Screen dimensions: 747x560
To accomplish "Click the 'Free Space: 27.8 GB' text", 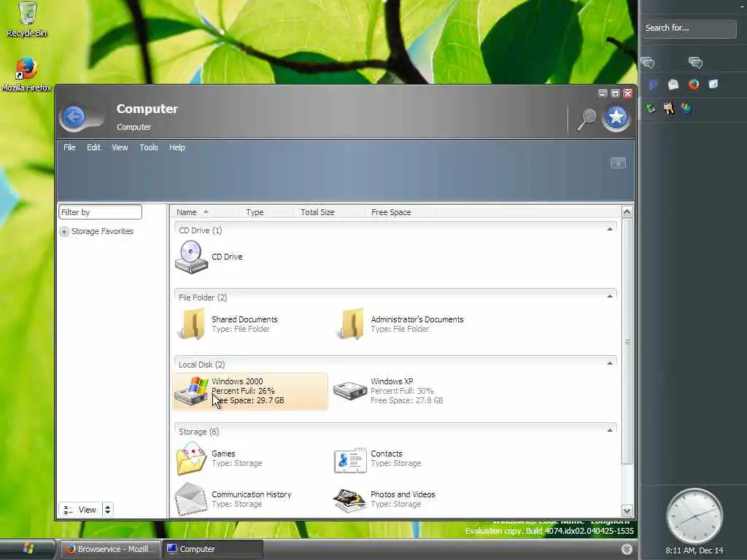I will click(407, 400).
